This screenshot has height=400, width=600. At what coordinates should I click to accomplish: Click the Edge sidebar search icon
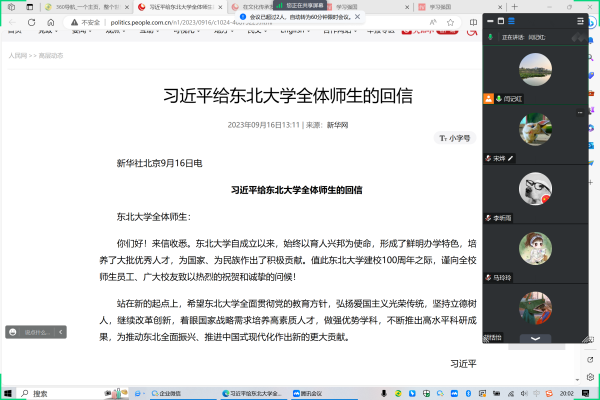(591, 57)
